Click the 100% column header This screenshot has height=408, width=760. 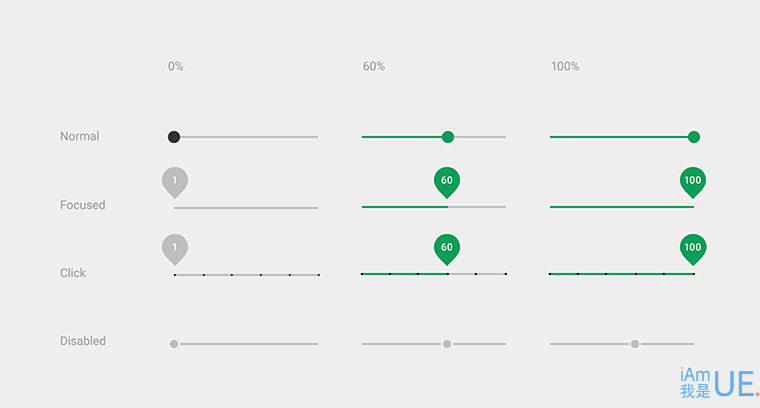(565, 66)
